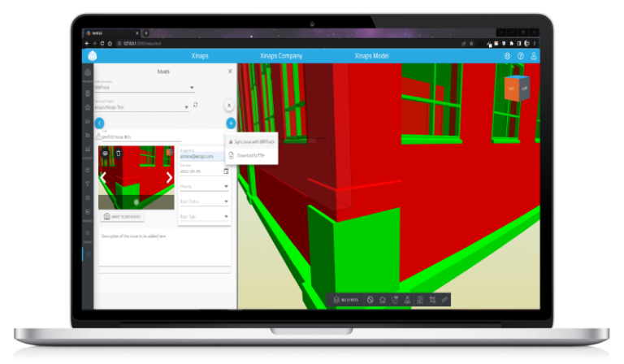The width and height of the screenshot is (624, 364).
Task: Click the blue round plus button
Action: coord(231,123)
